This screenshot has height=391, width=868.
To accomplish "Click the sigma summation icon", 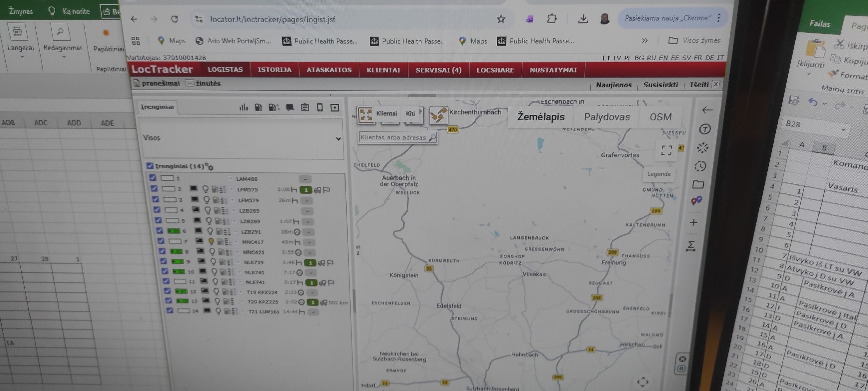I will (691, 246).
